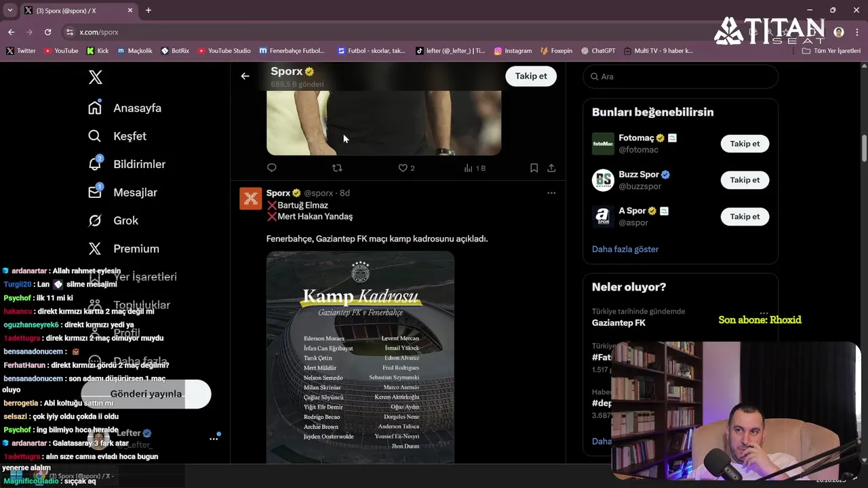Reload the page
This screenshot has height=488, width=868.
pyautogui.click(x=47, y=32)
